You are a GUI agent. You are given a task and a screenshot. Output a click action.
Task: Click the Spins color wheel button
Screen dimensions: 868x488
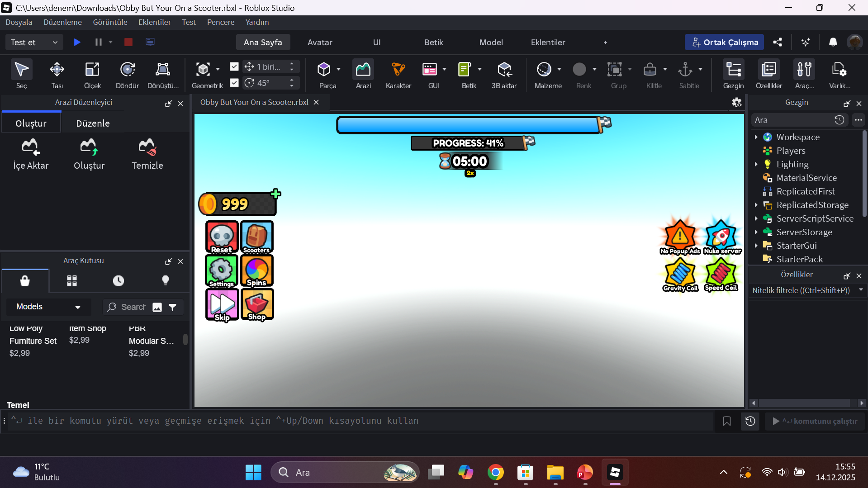(x=257, y=270)
